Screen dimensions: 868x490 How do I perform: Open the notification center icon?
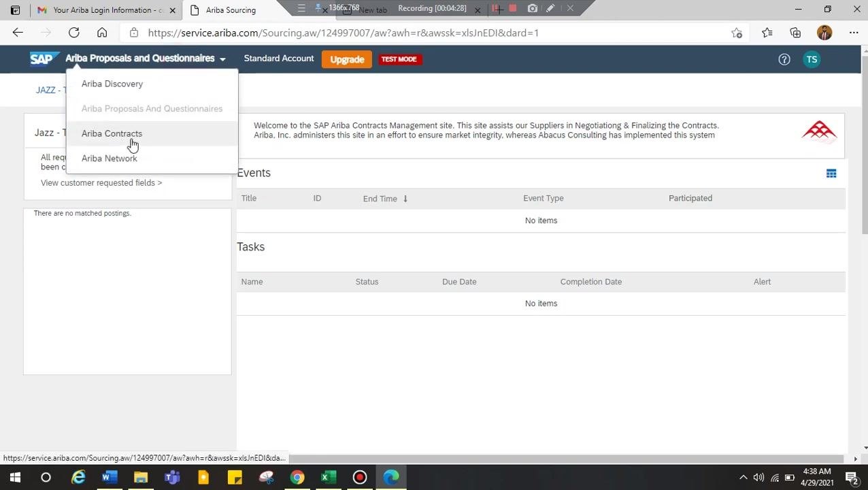(851, 477)
